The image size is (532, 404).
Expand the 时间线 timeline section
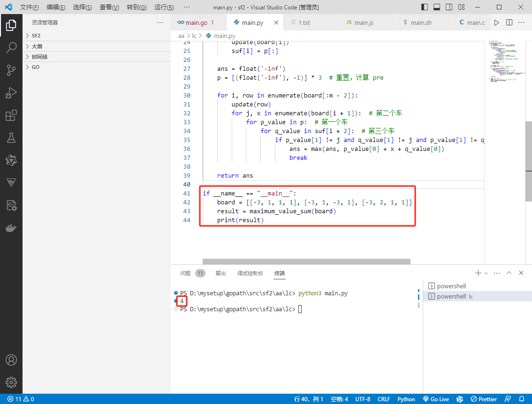click(x=96, y=57)
